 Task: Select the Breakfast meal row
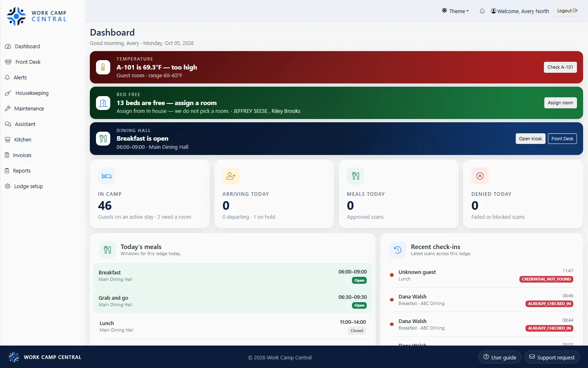click(x=233, y=276)
